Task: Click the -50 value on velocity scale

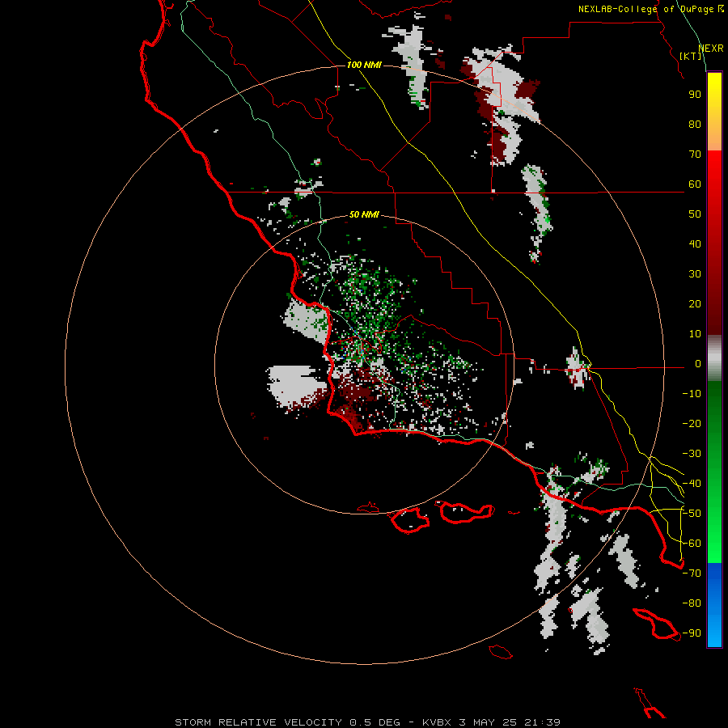Action: click(692, 514)
